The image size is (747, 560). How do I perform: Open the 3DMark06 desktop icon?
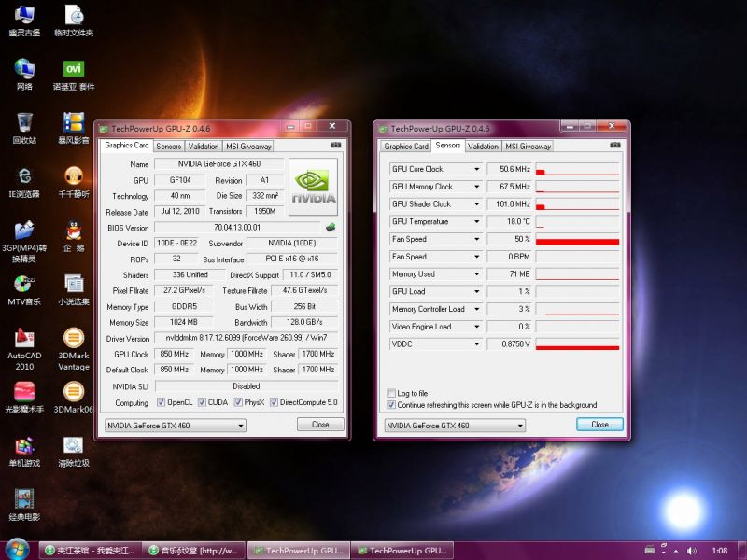(74, 399)
